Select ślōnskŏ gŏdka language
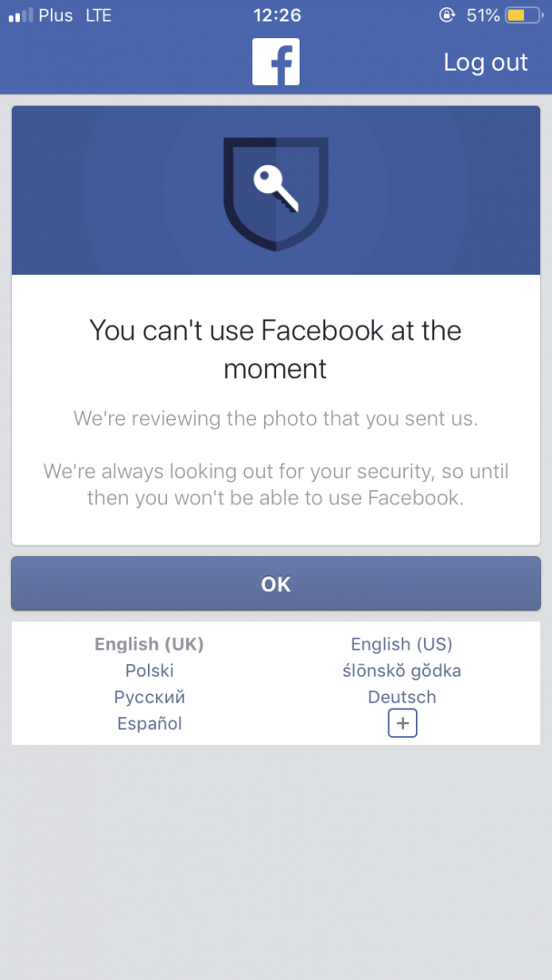 (401, 671)
